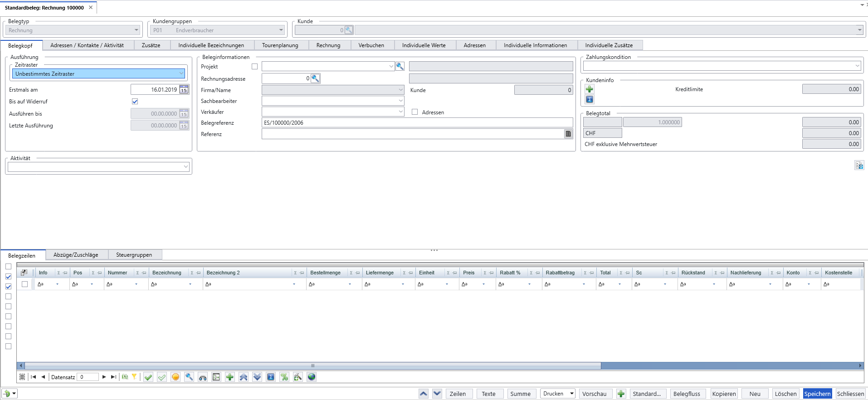The height and width of the screenshot is (400, 868).
Task: Click the solid green checkmark in grid toolbar
Action: point(148,377)
